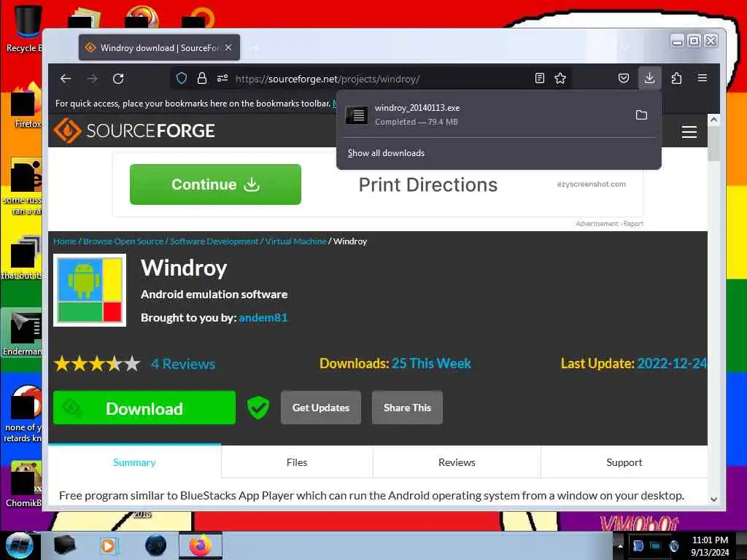Image resolution: width=747 pixels, height=560 pixels.
Task: Open SourceForge hamburger menu
Action: coord(689,131)
